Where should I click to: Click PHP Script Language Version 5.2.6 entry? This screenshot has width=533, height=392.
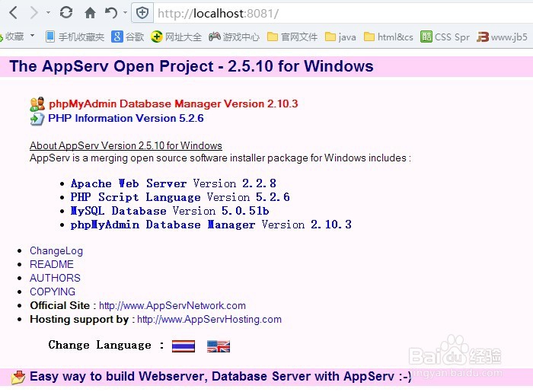coord(180,197)
